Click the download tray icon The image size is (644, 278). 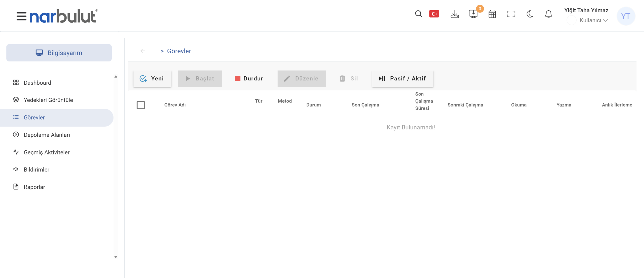coord(455,14)
